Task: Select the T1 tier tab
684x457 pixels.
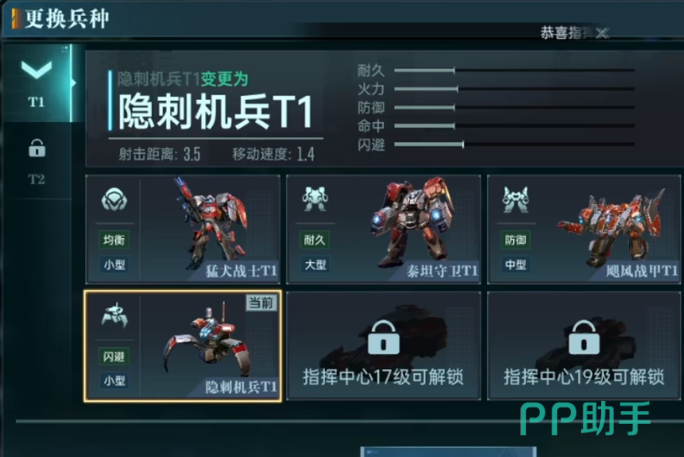Action: click(x=36, y=83)
